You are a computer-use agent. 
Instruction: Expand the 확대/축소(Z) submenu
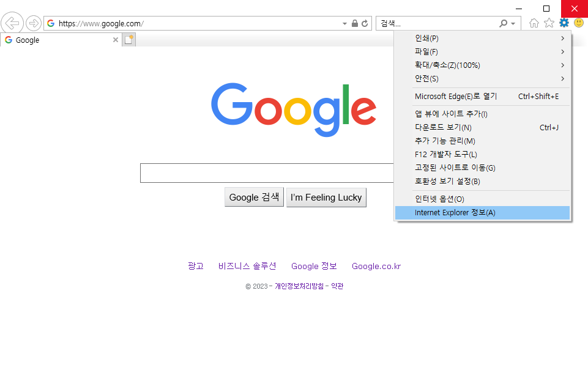482,65
